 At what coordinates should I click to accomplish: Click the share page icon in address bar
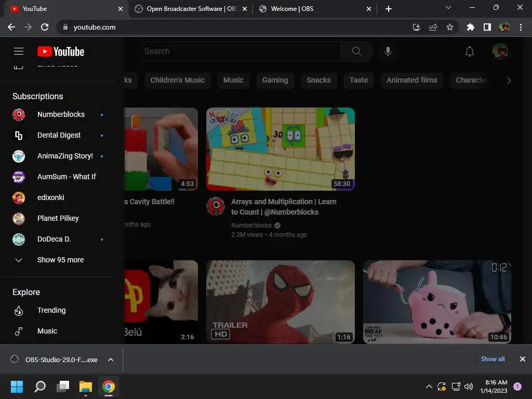pos(433,27)
